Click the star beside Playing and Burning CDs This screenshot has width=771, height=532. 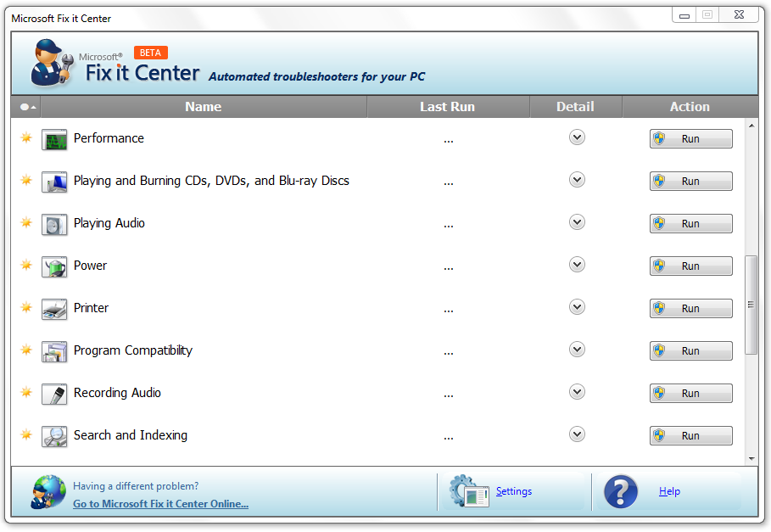[26, 180]
